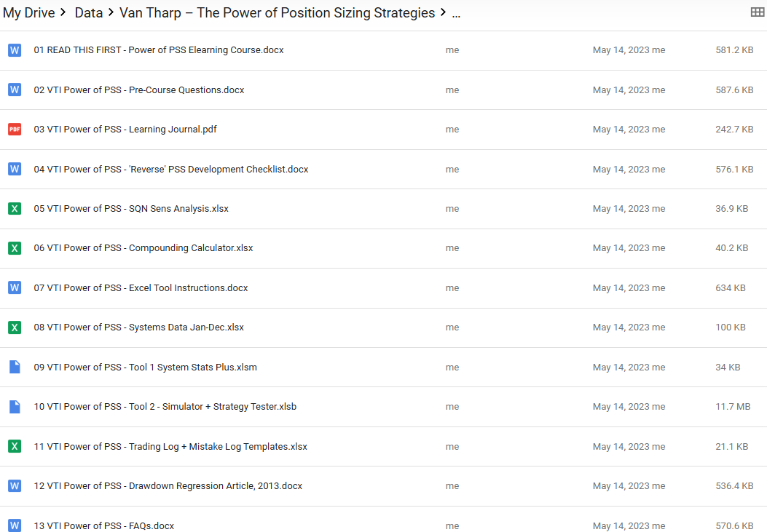Click chevron after My Drive breadcrumb
Screen dimensions: 767x532
[64, 13]
